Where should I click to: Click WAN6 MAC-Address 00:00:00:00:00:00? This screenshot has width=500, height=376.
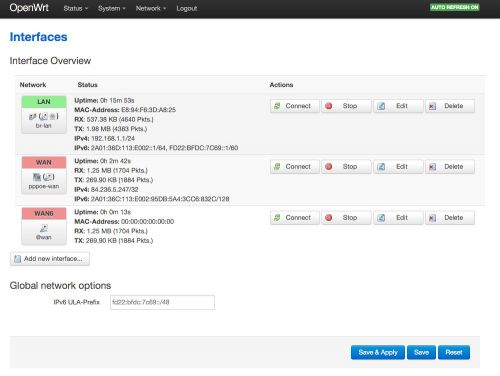[x=147, y=221]
